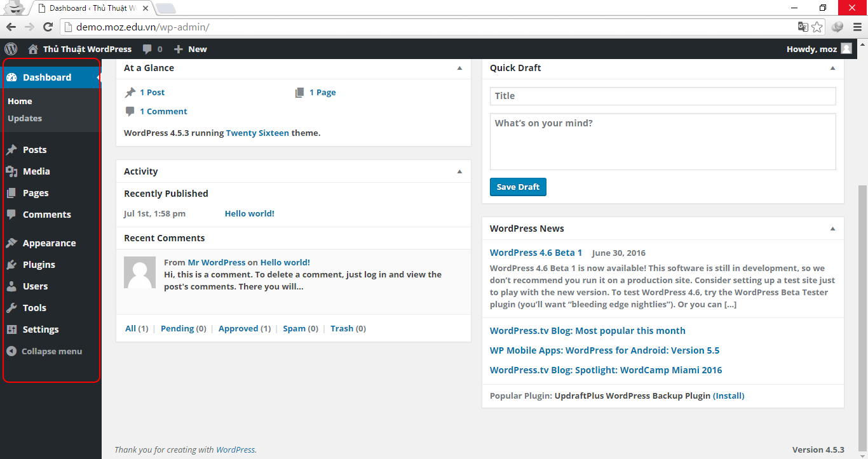Viewport: 868px width, 459px height.
Task: Show Trash comments
Action: 342,328
